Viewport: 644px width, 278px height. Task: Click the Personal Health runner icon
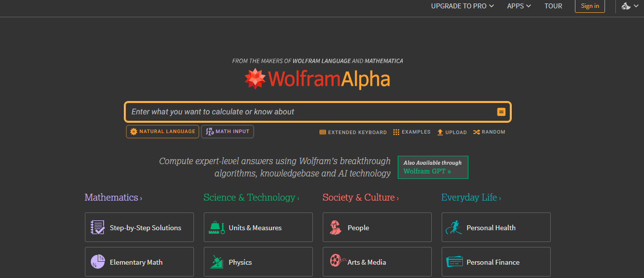click(454, 227)
